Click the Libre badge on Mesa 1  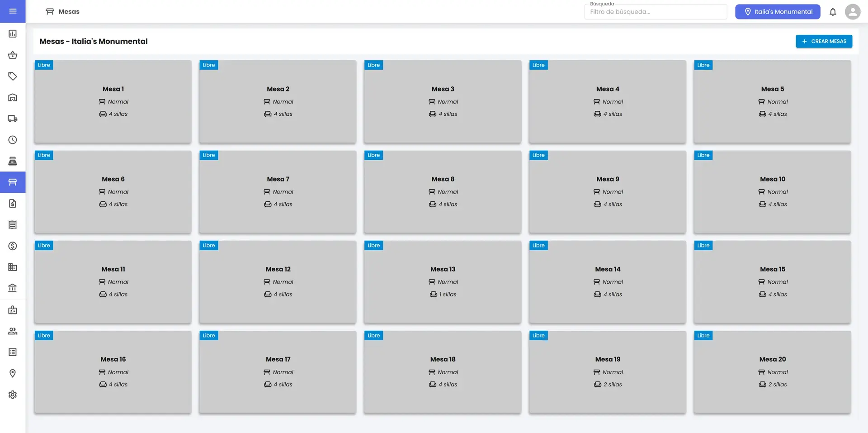point(44,65)
